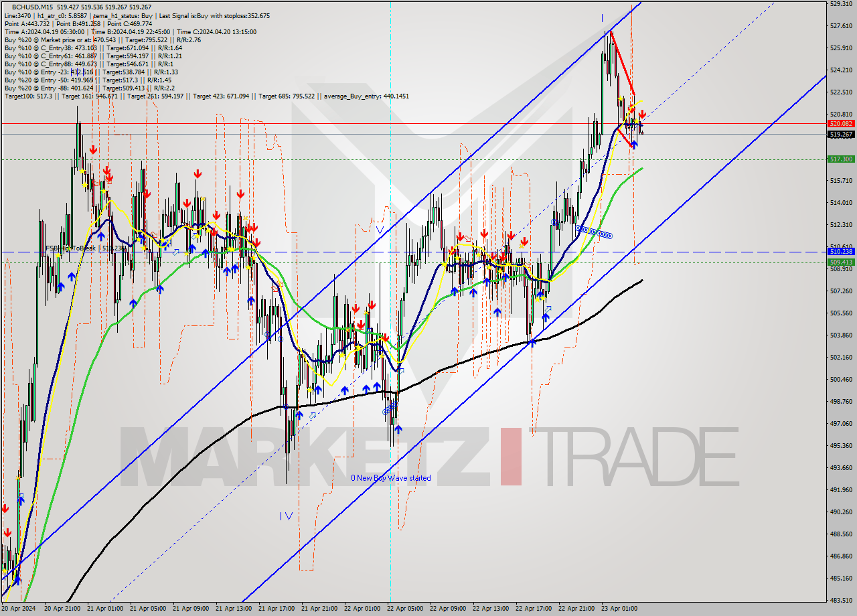
Task: Click the 'average_Buy_entry: 440.1451' text
Action: (365, 96)
